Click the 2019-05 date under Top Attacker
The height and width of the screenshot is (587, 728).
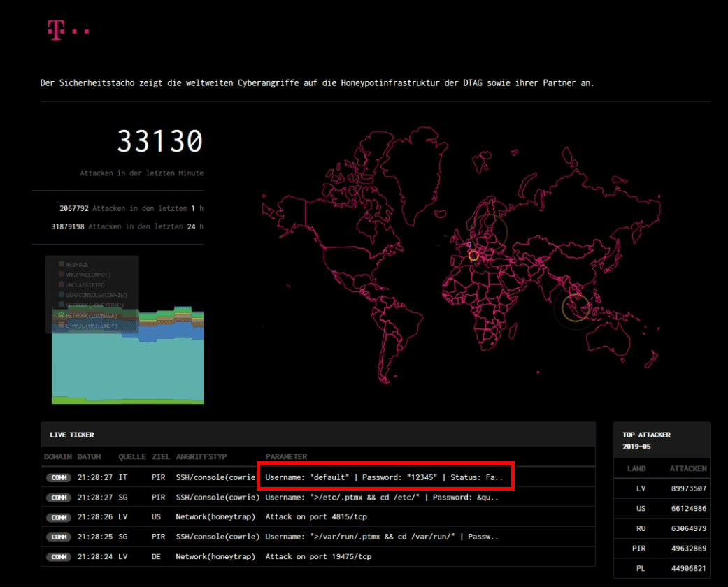click(x=636, y=447)
